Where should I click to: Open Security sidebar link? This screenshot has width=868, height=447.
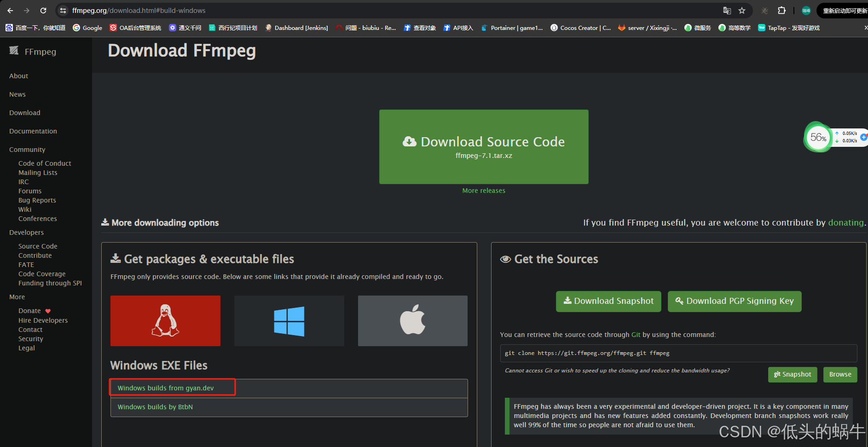(31, 339)
